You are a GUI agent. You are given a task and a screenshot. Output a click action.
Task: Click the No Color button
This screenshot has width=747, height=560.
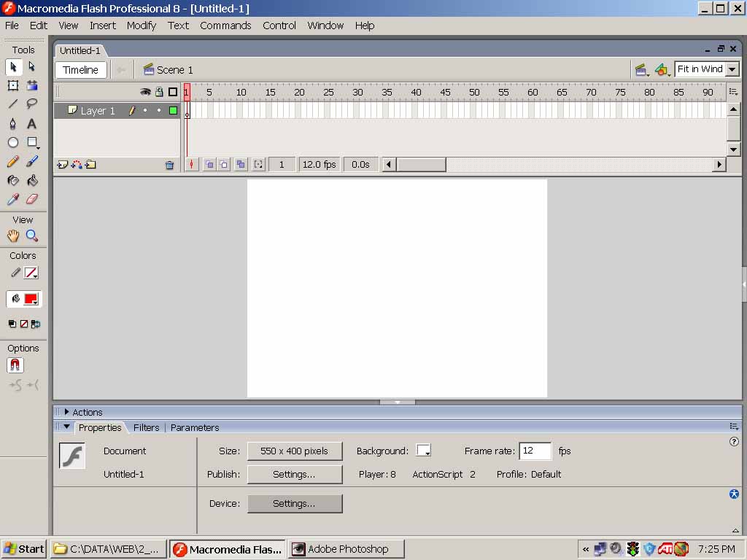click(24, 324)
